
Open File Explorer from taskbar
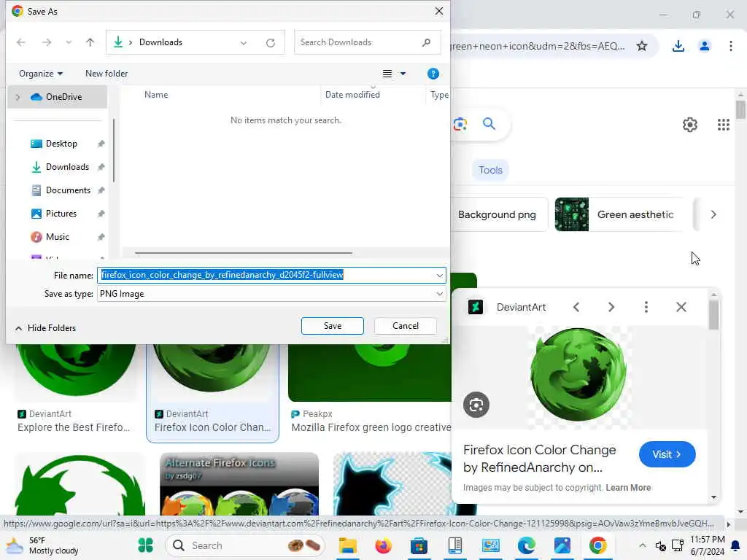[348, 545]
